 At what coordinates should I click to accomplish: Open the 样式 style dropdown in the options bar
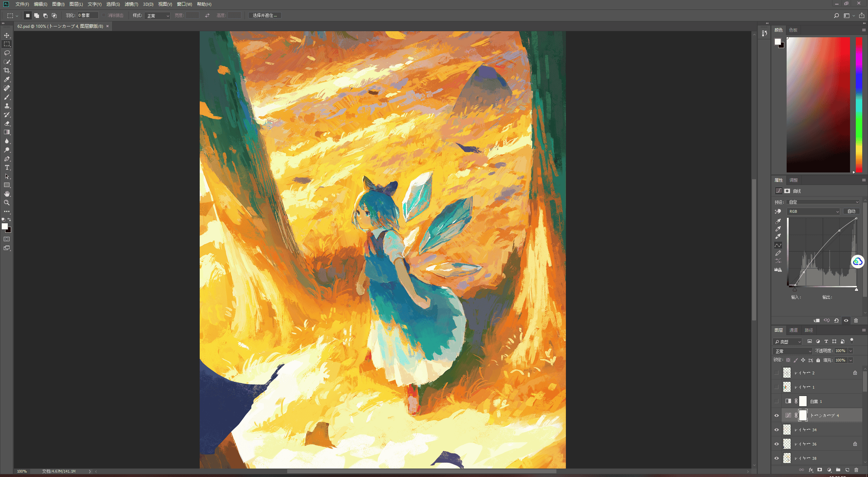click(157, 16)
